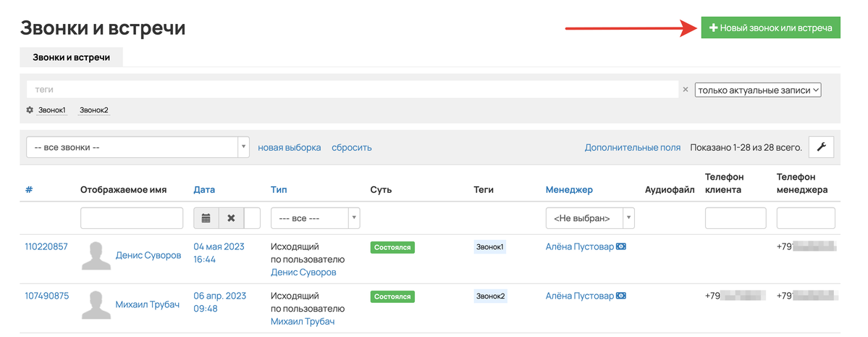Screen dimensions: 868x337
Task: Click Денис Суворов avatar image
Action: point(96,256)
